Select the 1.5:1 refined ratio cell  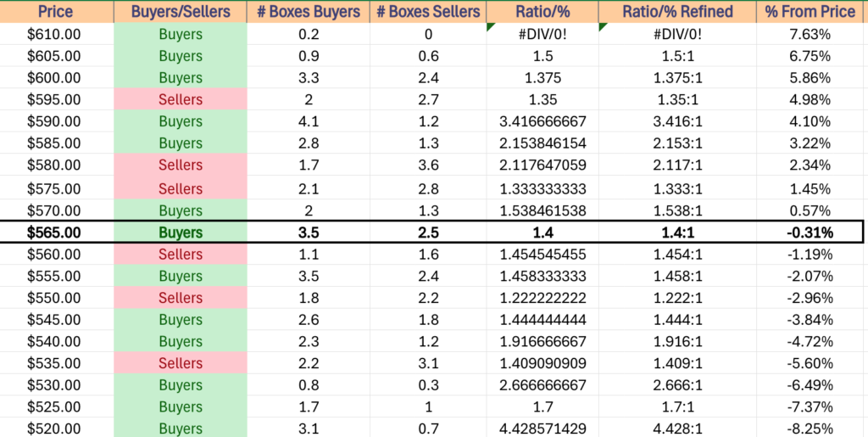677,56
